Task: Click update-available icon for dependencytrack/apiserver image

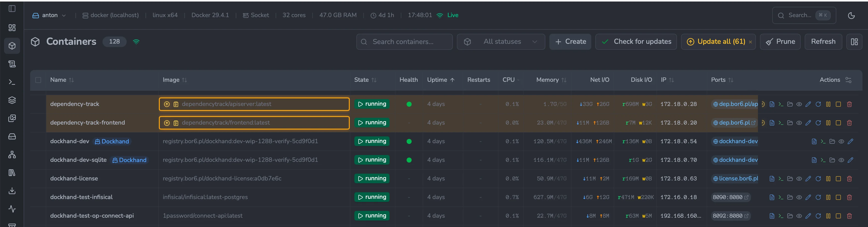Action: (x=167, y=104)
